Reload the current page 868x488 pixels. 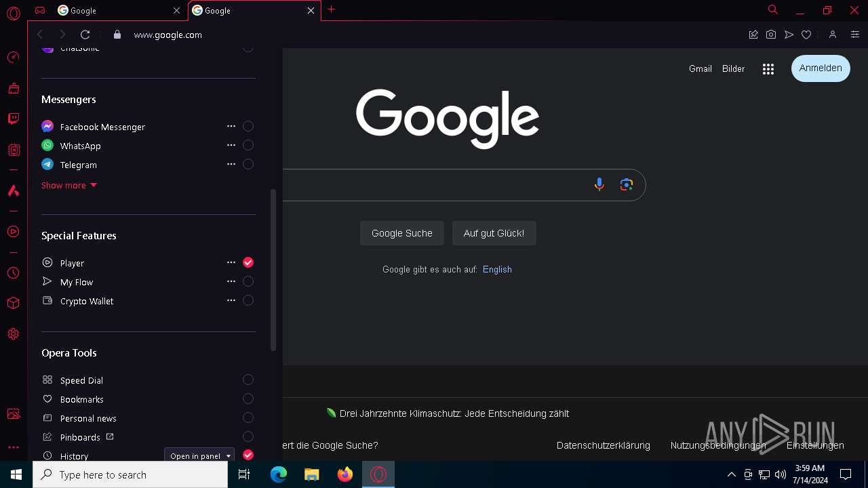pyautogui.click(x=85, y=35)
